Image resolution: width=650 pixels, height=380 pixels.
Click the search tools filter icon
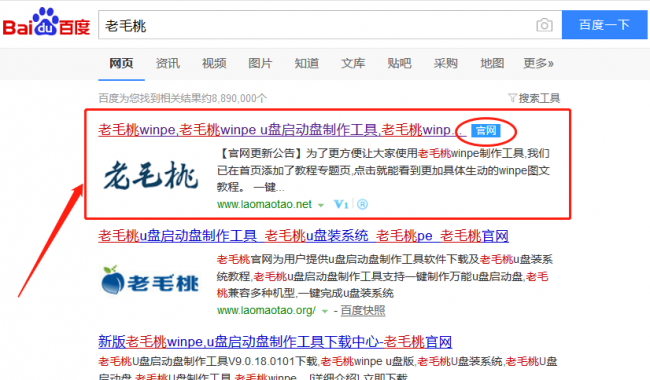click(512, 98)
